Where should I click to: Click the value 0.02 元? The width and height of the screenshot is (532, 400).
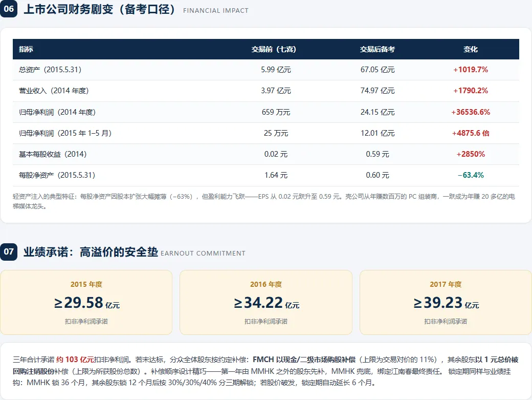[276, 154]
